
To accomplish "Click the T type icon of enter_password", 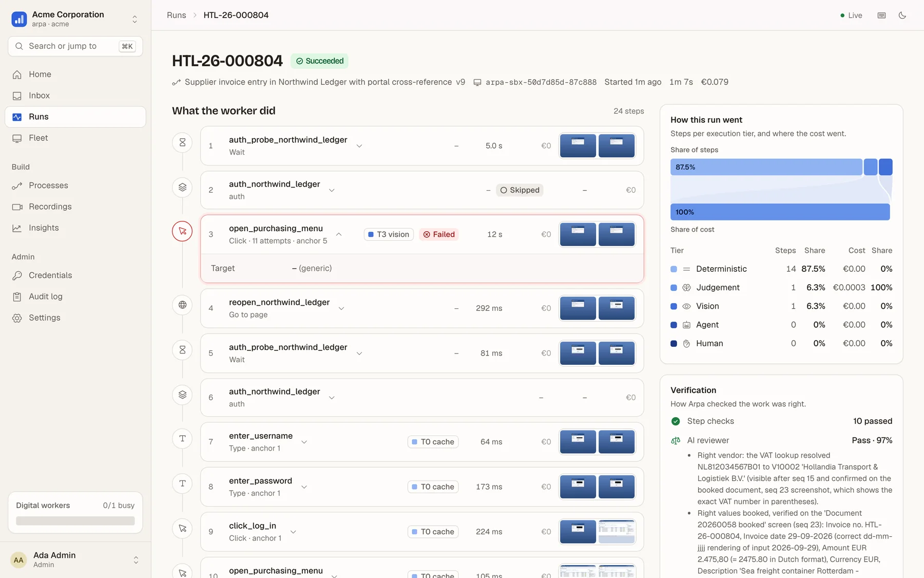I will click(x=182, y=483).
